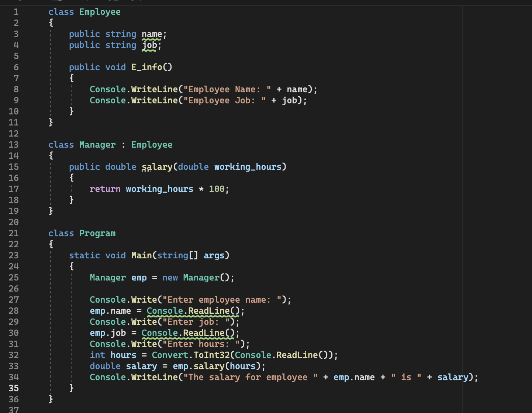
Task: Click the underlined identifier job on line 4
Action: pos(149,45)
